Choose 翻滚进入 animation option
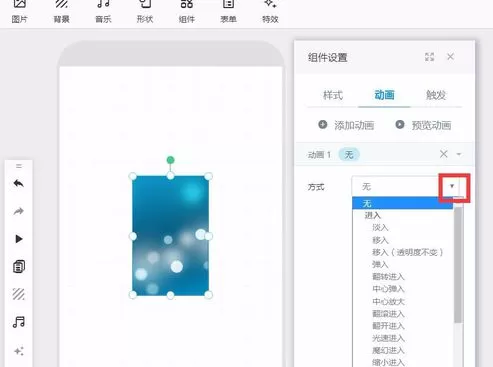Screen dimensions: 493x367 point(388,314)
